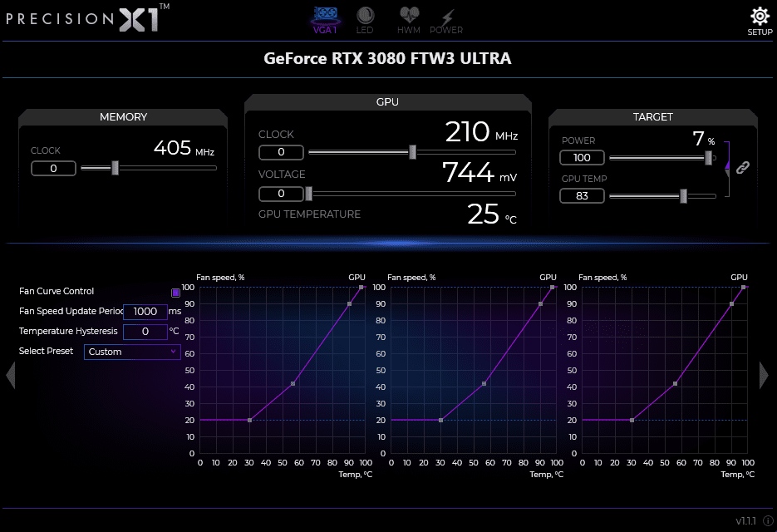The height and width of the screenshot is (532, 777).
Task: Click the 405 MHz memory clock reading
Action: coord(184,148)
